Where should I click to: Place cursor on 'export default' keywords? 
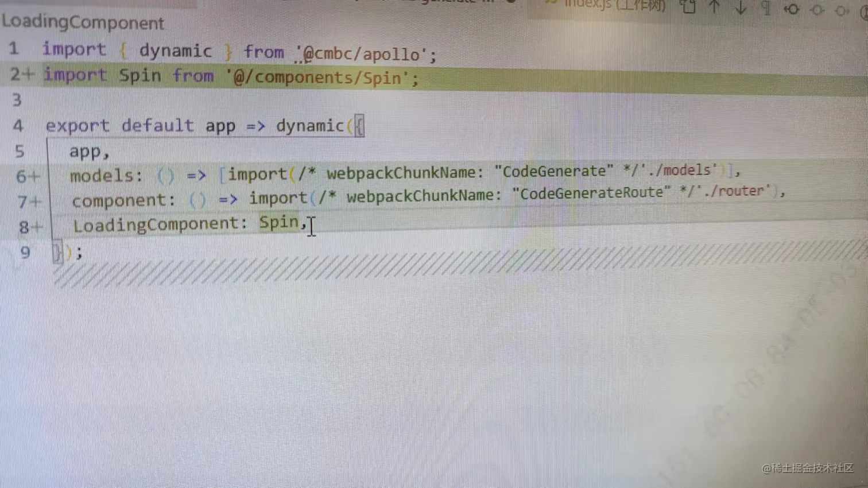point(119,126)
